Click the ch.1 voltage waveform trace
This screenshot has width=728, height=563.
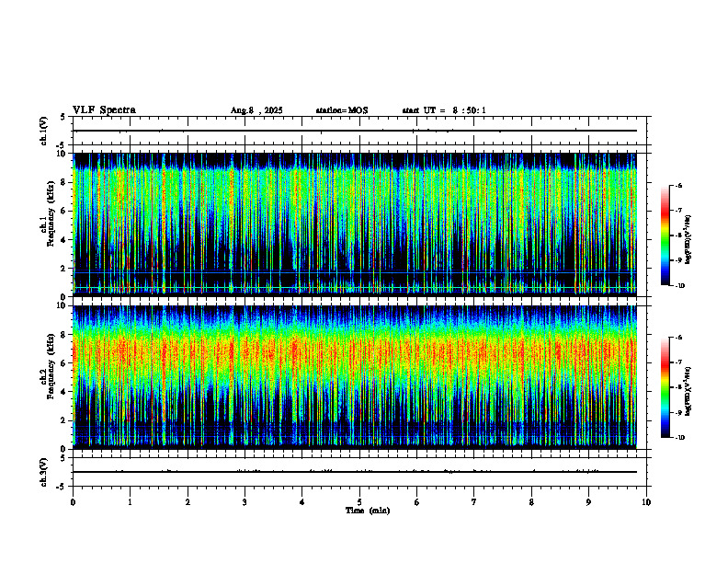click(x=355, y=131)
